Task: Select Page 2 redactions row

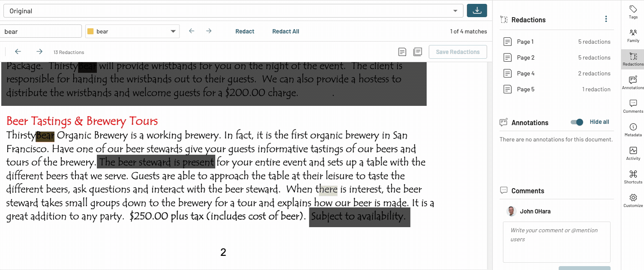Action: 557,57
